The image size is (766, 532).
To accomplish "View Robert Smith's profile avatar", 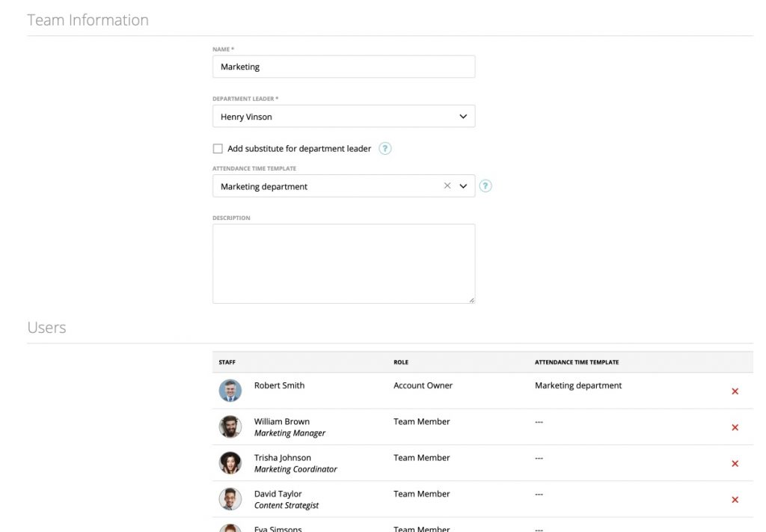I will (x=230, y=391).
